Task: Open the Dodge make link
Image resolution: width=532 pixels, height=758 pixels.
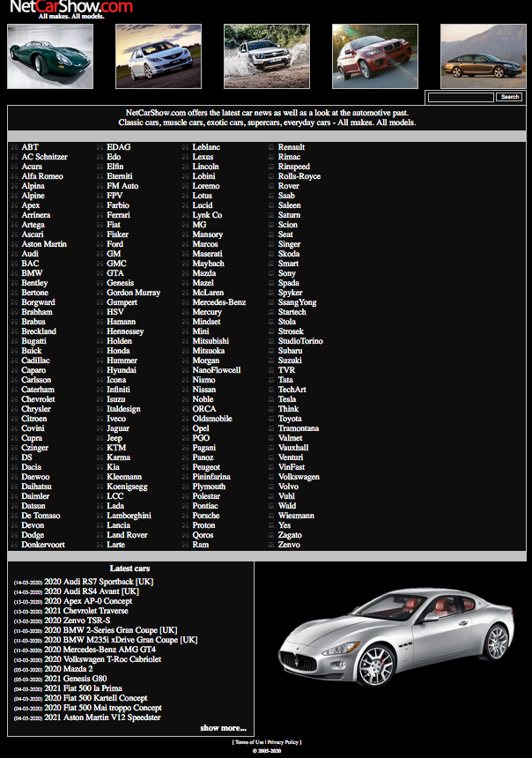Action: [33, 535]
